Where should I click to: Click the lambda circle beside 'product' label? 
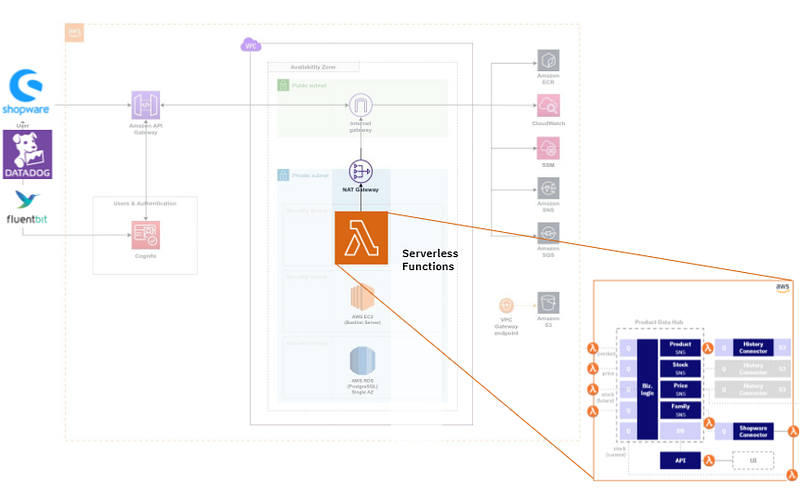click(592, 349)
